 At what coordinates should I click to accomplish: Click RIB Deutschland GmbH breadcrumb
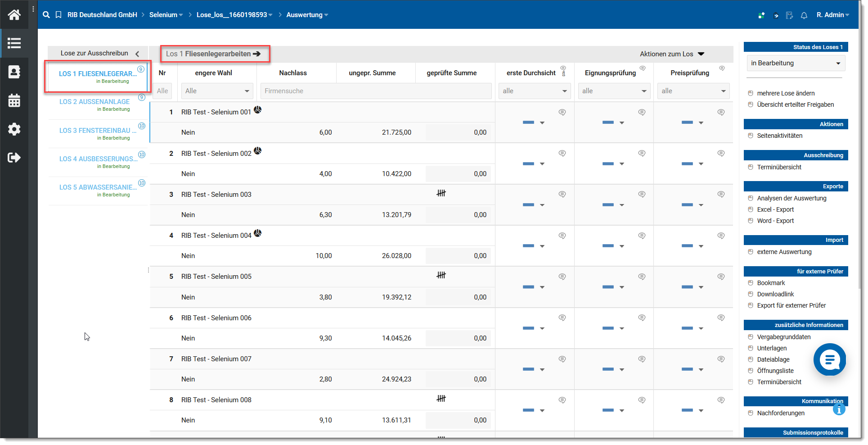click(102, 15)
